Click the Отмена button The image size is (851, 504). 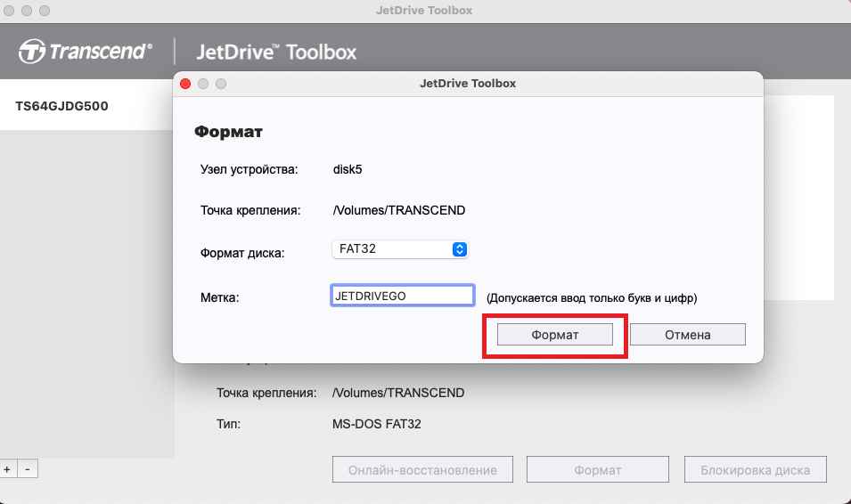688,335
